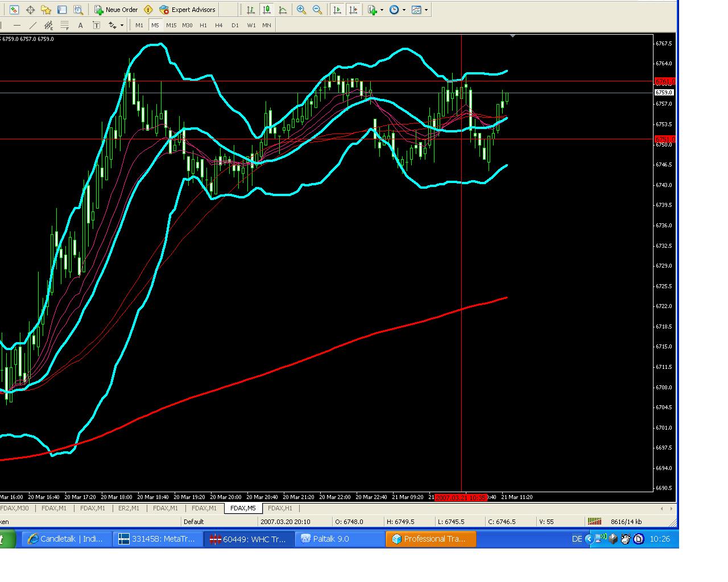Switch chart to line chart mode
The height and width of the screenshot is (582, 728).
click(283, 10)
